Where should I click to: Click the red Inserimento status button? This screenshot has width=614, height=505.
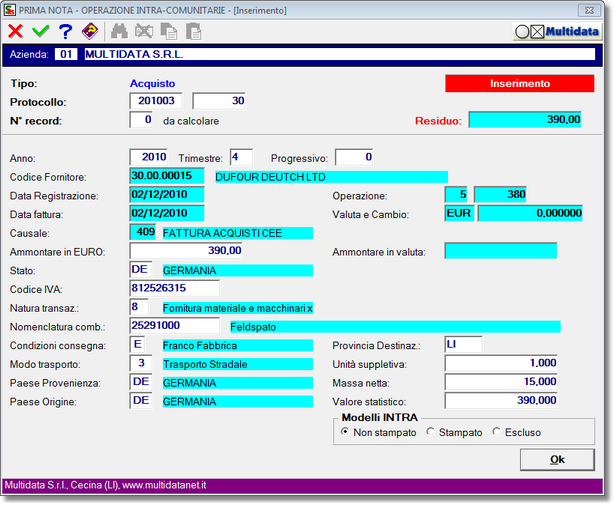(x=512, y=83)
